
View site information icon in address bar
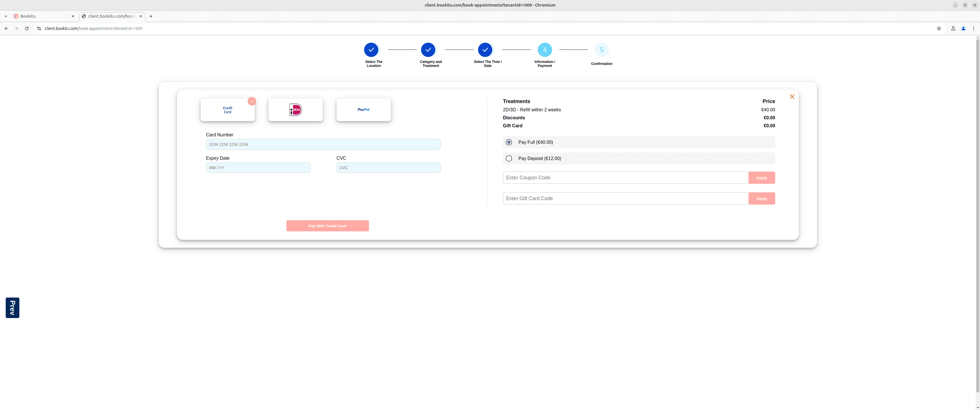pyautogui.click(x=39, y=28)
